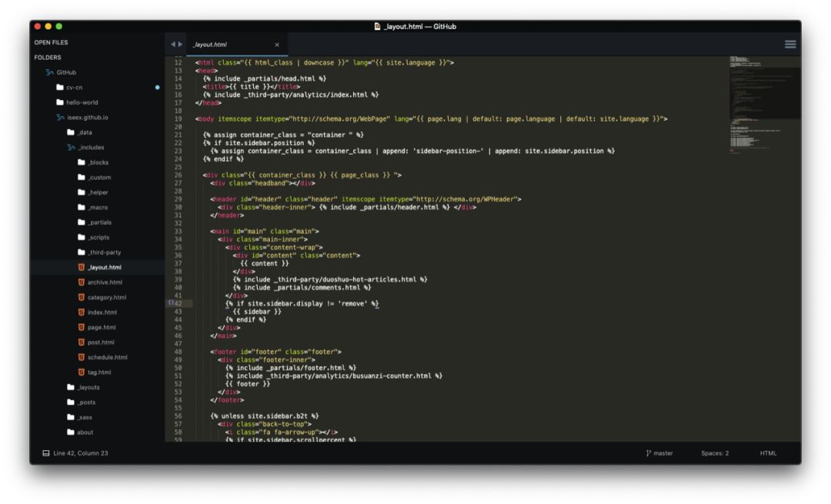This screenshot has width=831, height=504.
Task: Expand the about folder
Action: [x=85, y=432]
